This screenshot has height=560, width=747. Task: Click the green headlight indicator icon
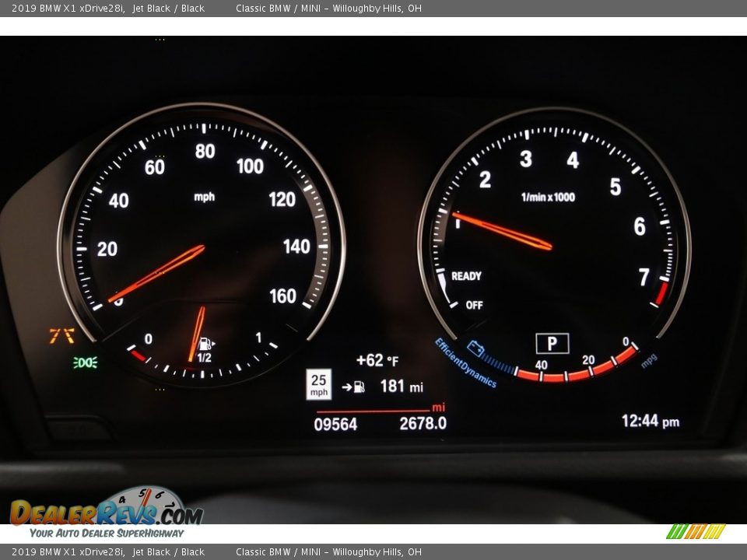pyautogui.click(x=86, y=363)
